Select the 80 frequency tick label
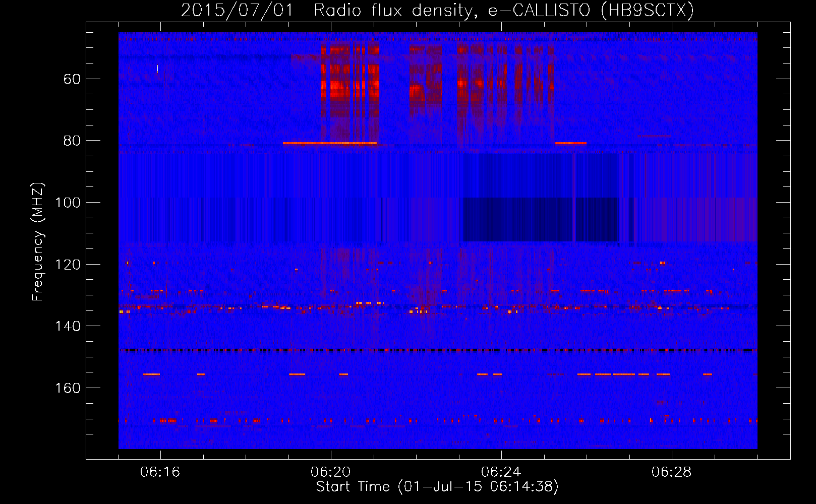 [72, 141]
